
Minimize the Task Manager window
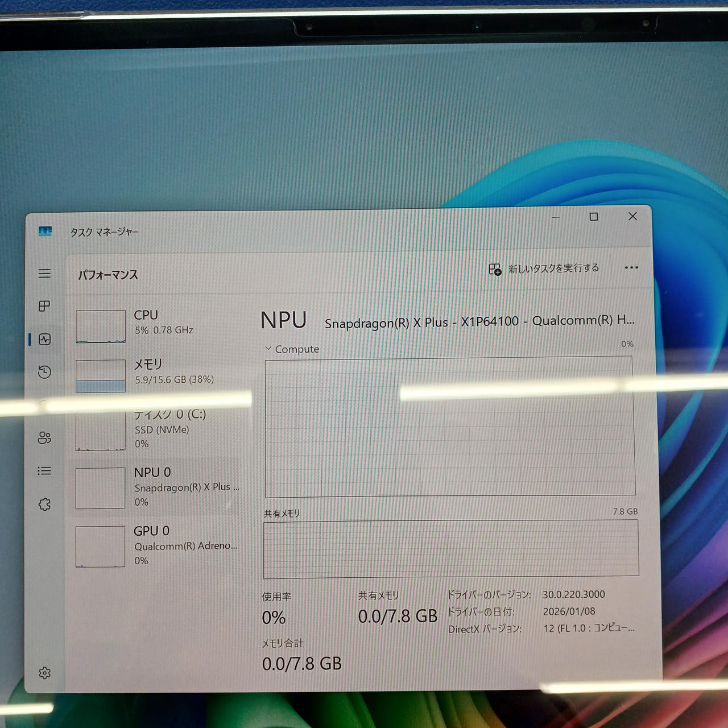pyautogui.click(x=556, y=217)
